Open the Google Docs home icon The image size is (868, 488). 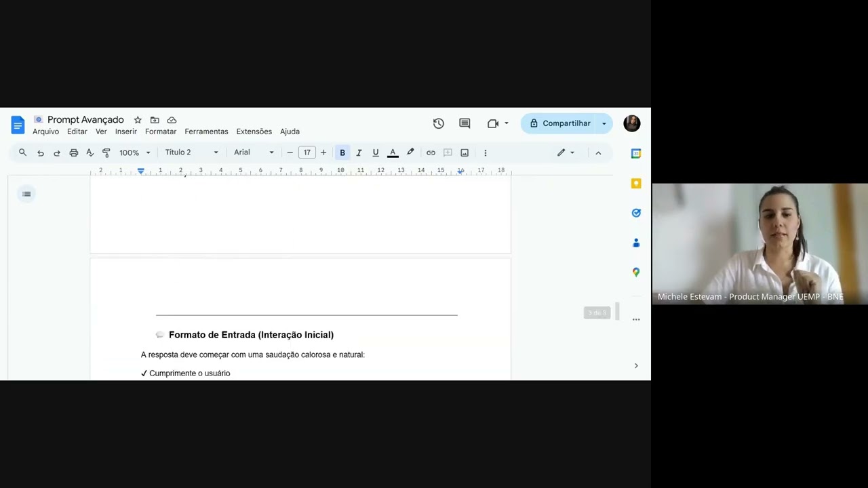pos(18,125)
